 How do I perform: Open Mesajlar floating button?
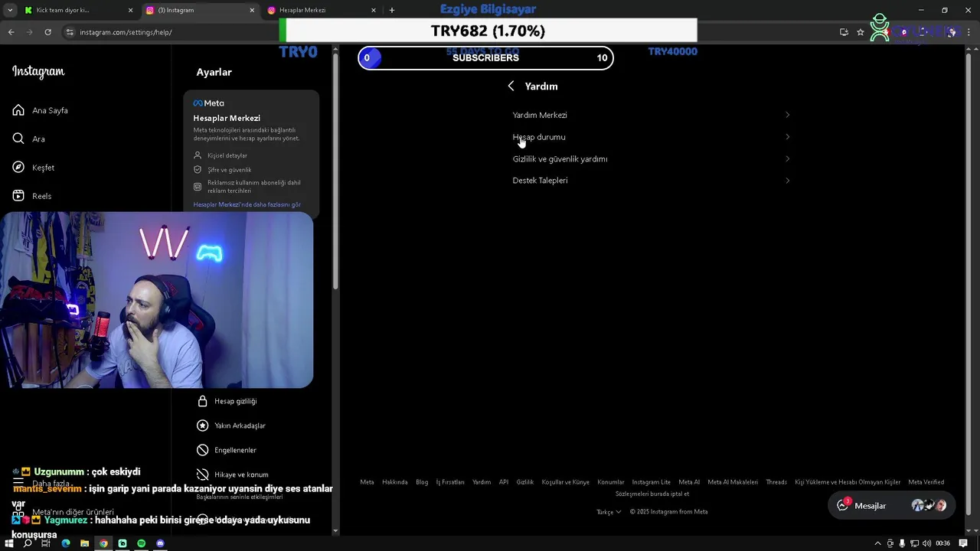coord(891,506)
